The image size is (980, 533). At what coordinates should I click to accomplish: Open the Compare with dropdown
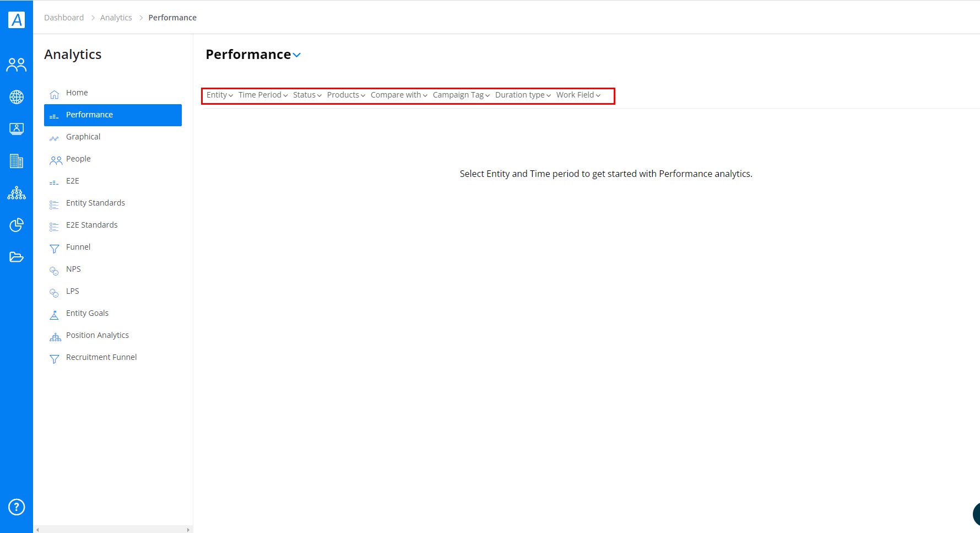tap(399, 95)
